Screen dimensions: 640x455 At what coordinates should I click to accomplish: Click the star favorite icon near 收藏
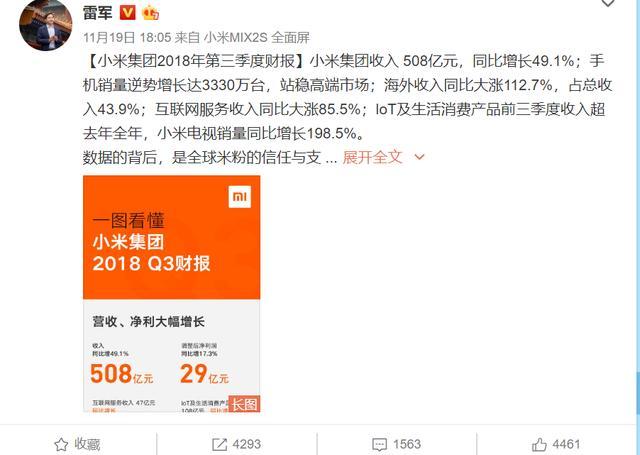(61, 444)
